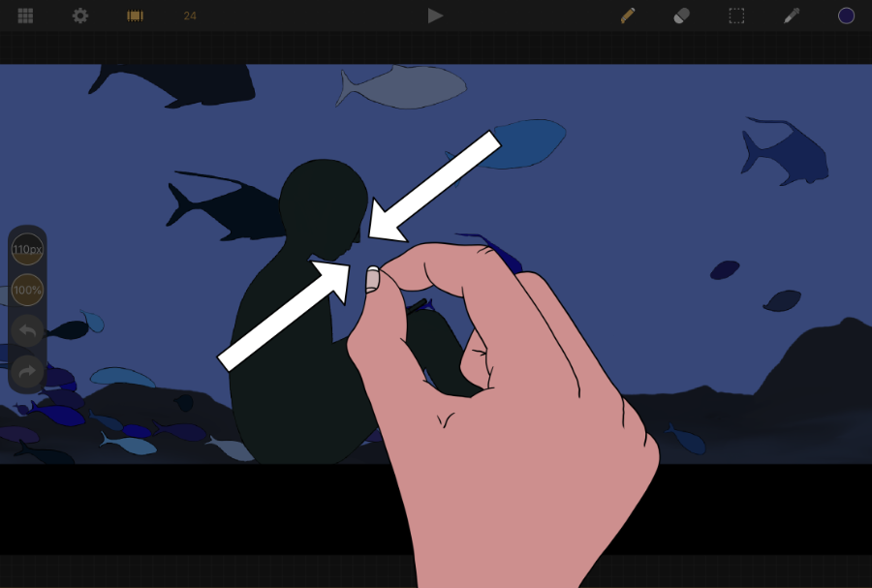Play the animation
Viewport: 872px width, 588px height.
435,15
